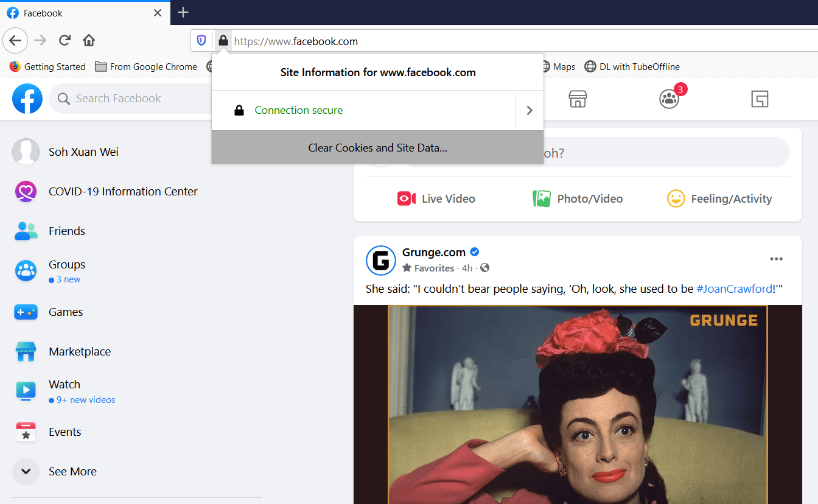Add a Photo/Video to post
Viewport: 818px width, 504px height.
[x=578, y=198]
